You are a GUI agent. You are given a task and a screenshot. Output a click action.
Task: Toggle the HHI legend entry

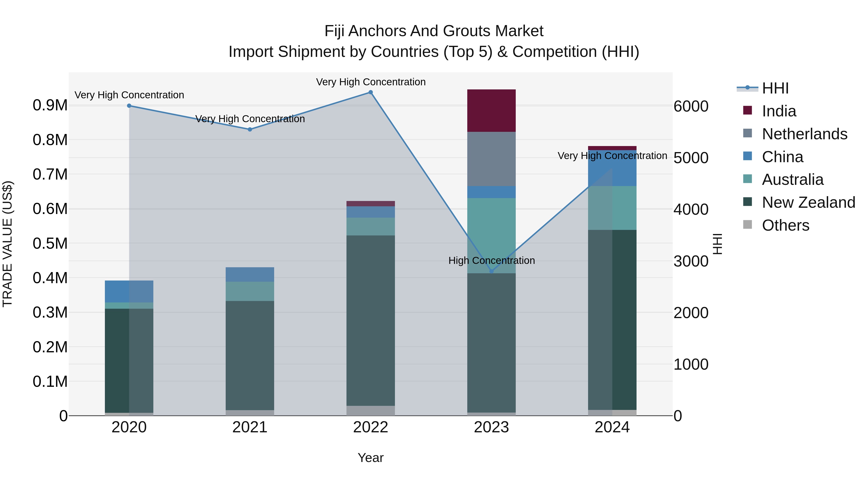pos(763,88)
